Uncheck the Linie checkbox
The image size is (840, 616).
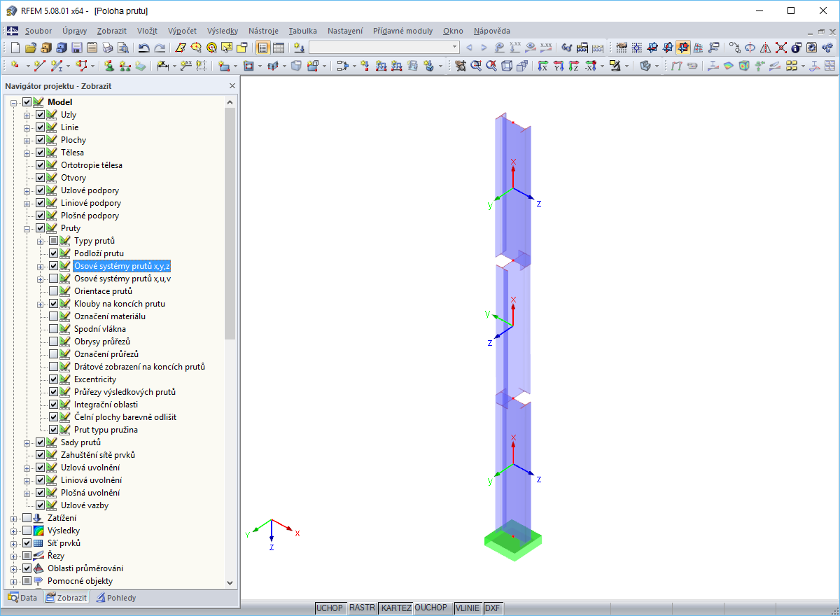pos(41,127)
